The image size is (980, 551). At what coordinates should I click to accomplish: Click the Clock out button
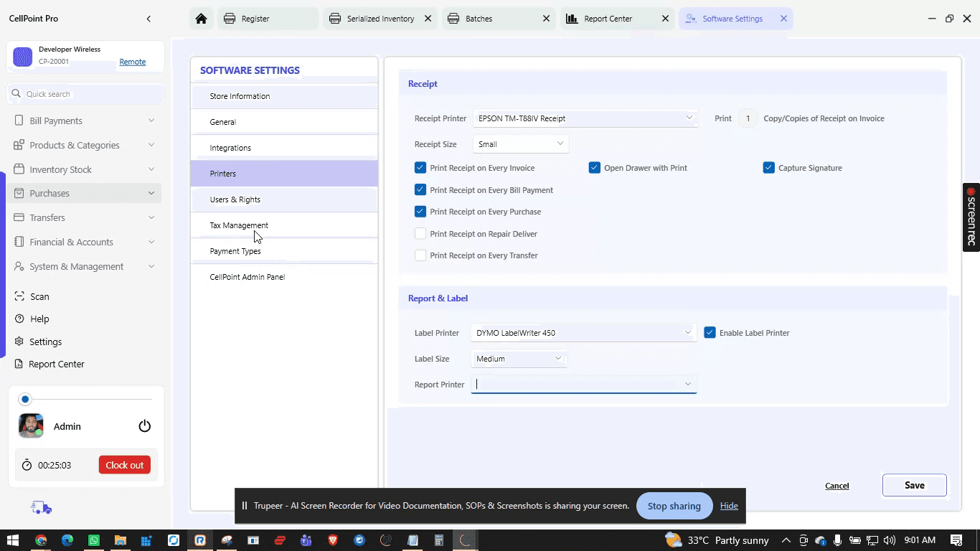pos(125,465)
